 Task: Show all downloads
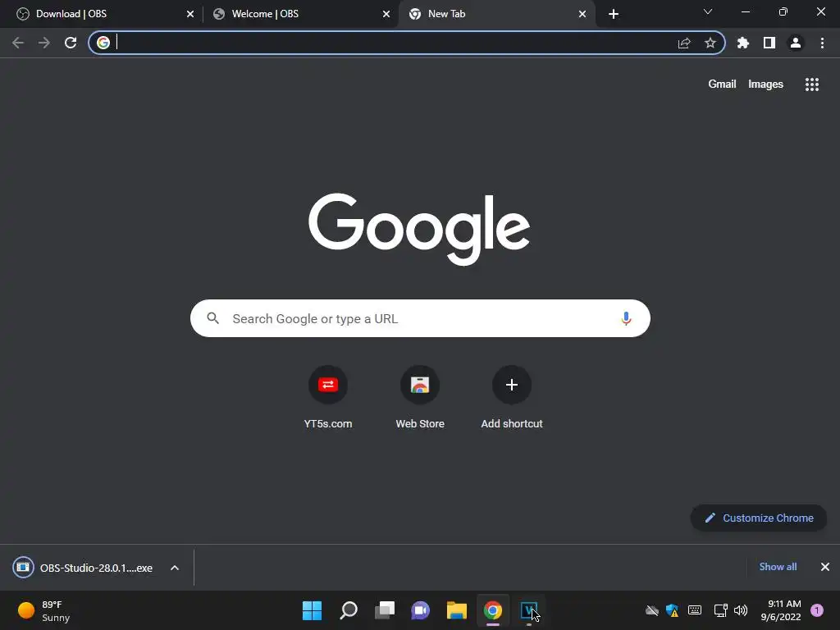coord(778,567)
